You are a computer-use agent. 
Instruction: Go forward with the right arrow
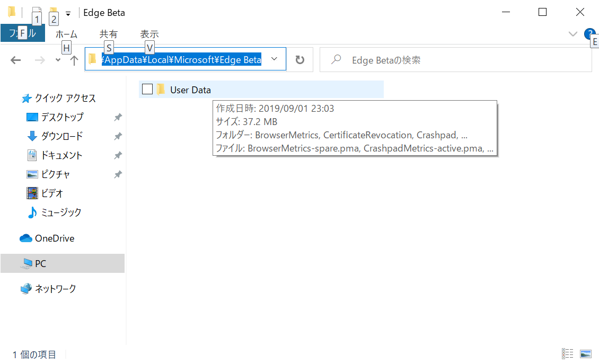pyautogui.click(x=40, y=60)
